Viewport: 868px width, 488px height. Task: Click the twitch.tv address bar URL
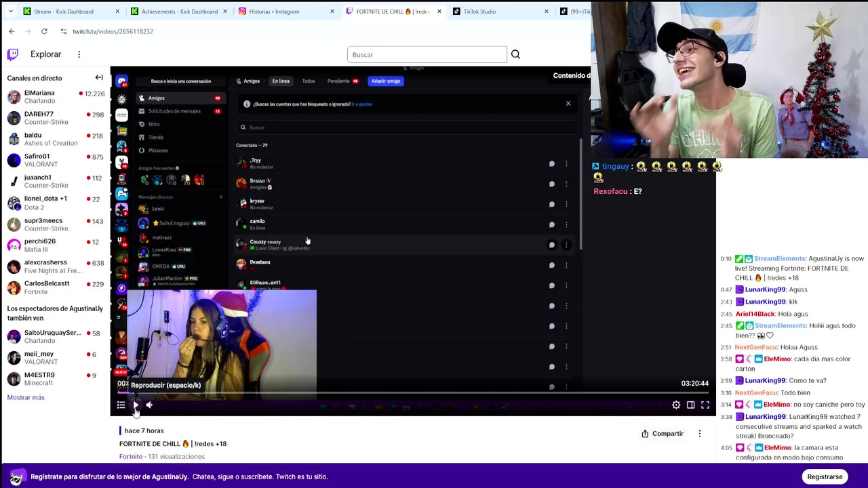113,31
